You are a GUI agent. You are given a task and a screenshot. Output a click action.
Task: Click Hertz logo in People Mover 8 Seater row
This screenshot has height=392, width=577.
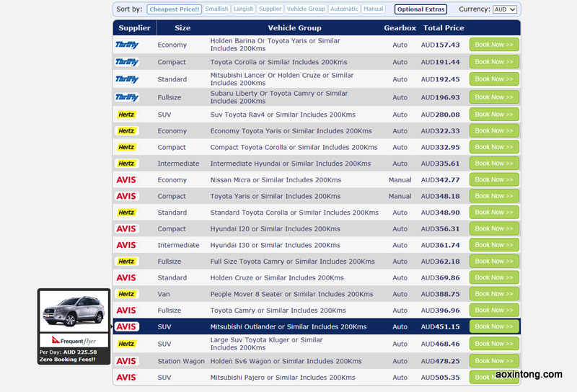point(127,294)
